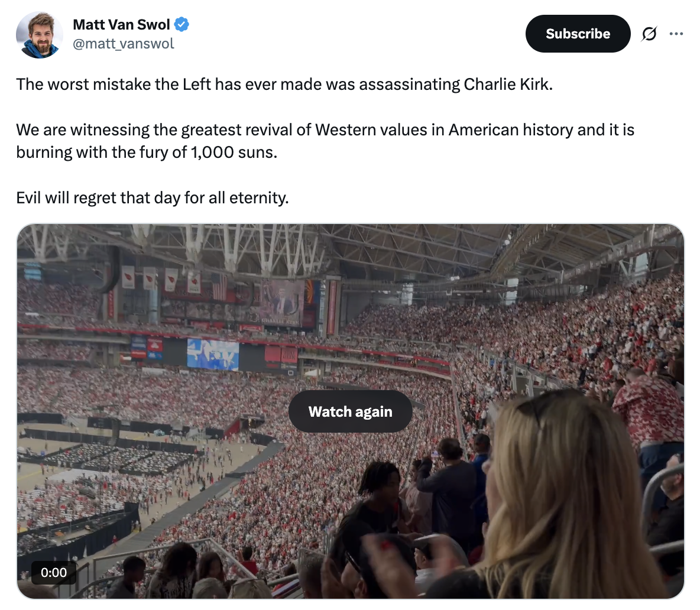Viewport: 700px width, 610px height.
Task: Click Matt Van Swol's profile avatar
Action: [40, 35]
